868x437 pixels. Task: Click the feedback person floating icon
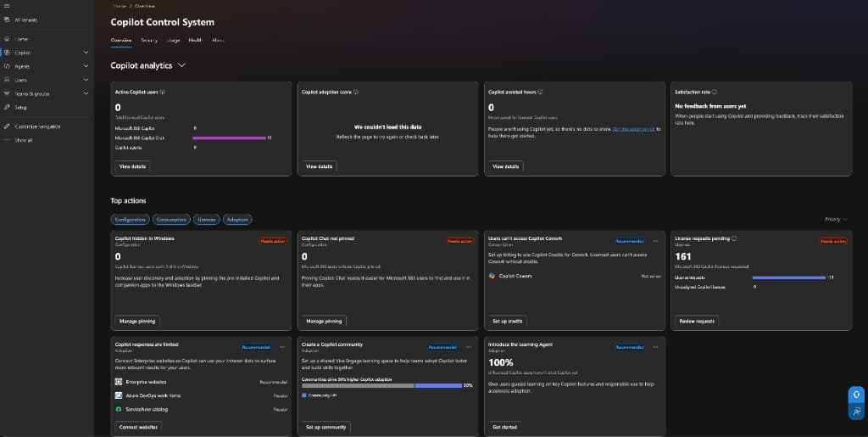[x=856, y=411]
